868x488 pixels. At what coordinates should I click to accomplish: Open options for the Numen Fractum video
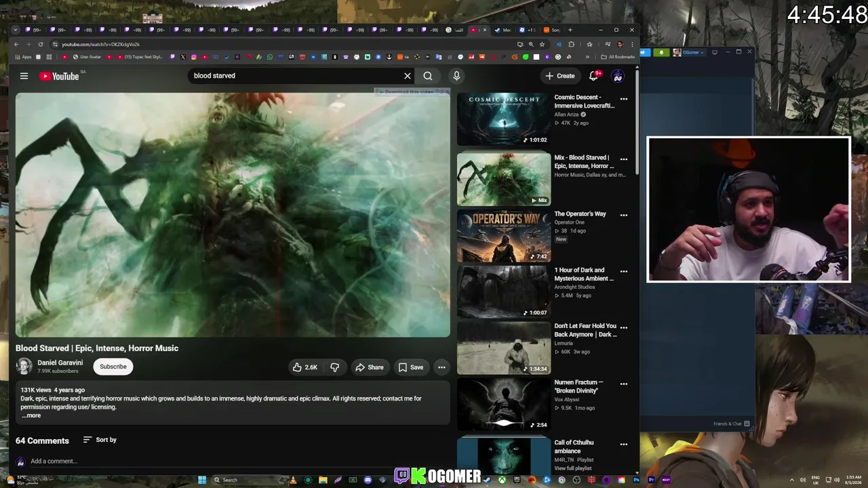point(624,384)
